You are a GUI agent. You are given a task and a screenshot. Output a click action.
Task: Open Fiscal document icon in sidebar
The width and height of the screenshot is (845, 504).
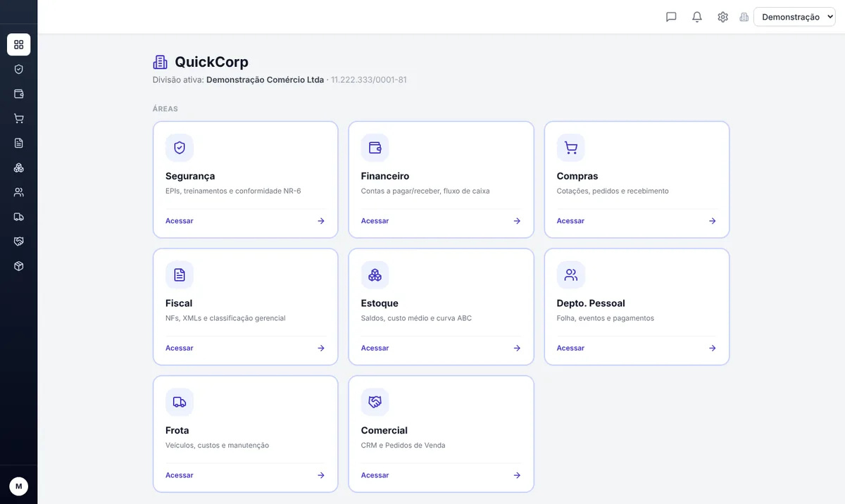(19, 143)
